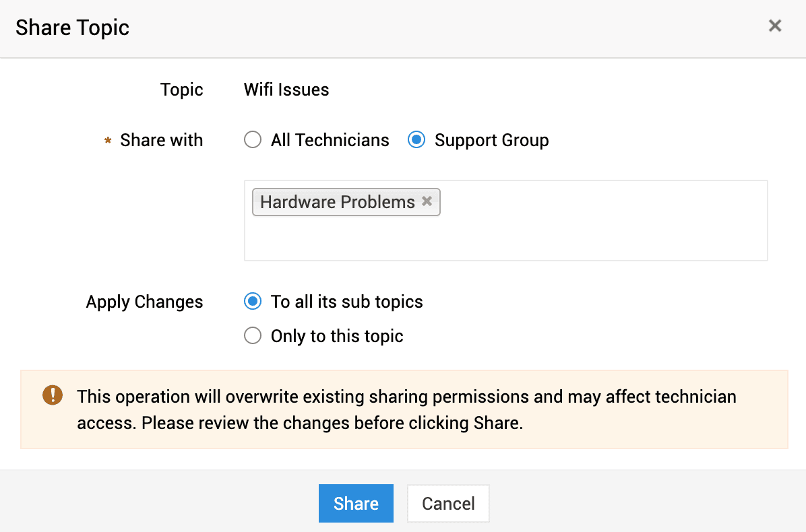Image resolution: width=806 pixels, height=532 pixels.
Task: Choose To all its sub topics
Action: tap(253, 302)
